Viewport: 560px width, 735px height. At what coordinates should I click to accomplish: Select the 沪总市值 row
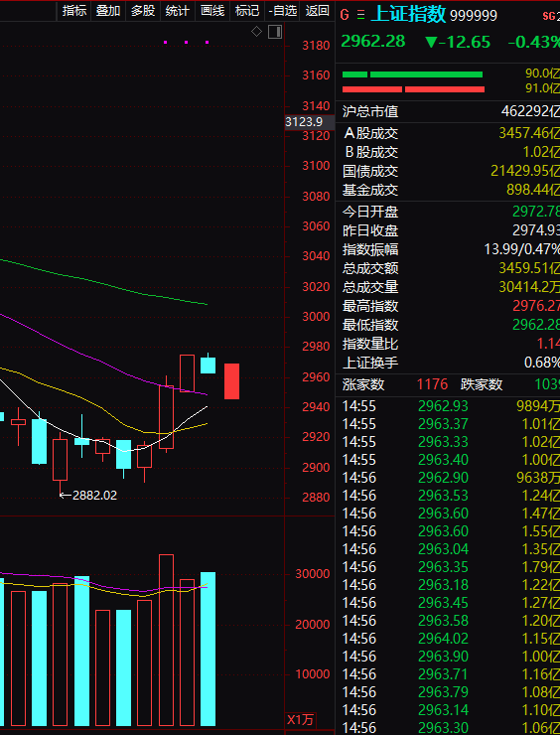coord(448,111)
